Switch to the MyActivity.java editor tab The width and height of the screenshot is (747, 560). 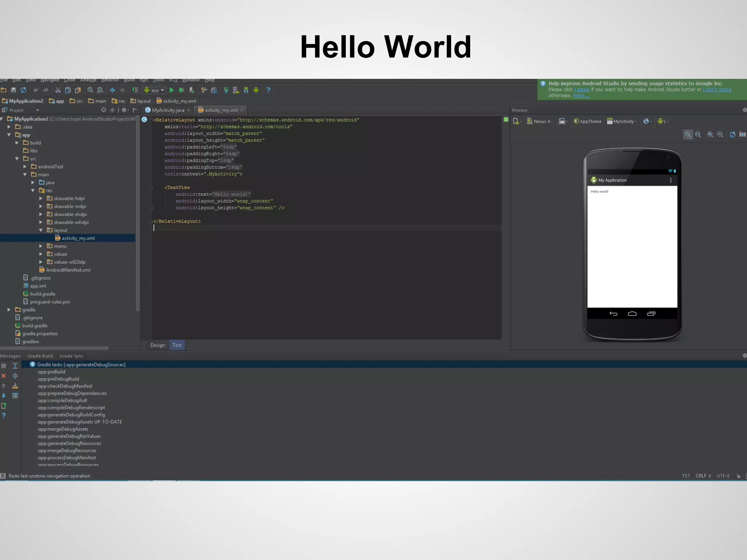(x=168, y=110)
